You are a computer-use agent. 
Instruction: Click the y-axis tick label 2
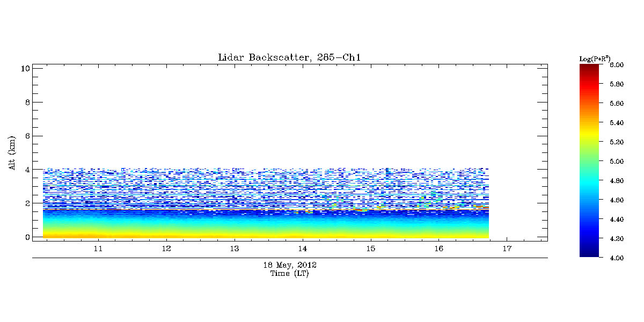click(x=26, y=203)
